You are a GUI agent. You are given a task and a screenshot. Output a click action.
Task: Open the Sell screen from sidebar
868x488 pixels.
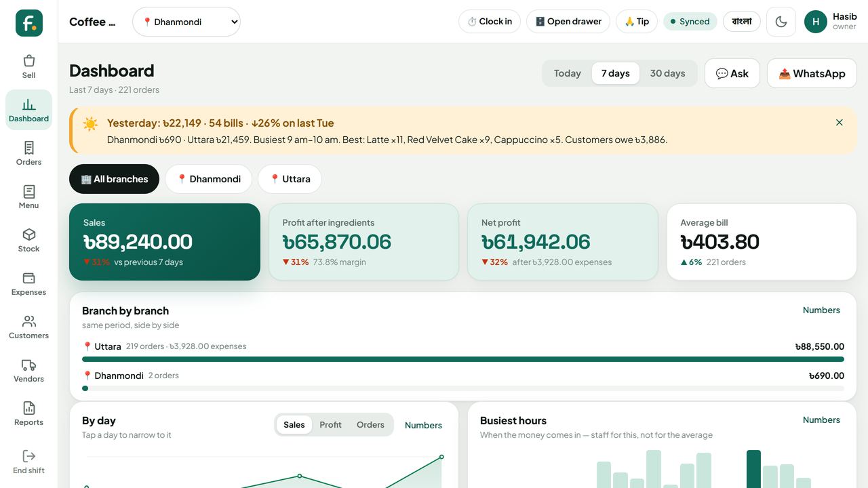(x=28, y=66)
